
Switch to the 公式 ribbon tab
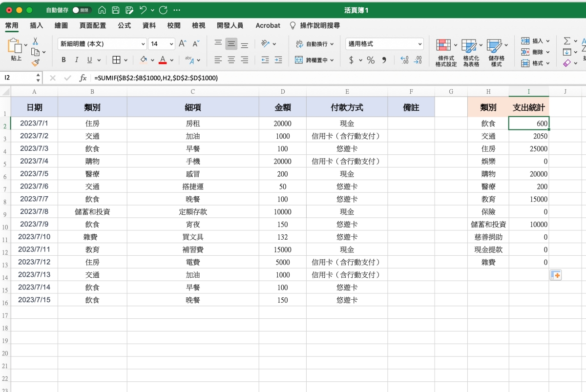[124, 25]
